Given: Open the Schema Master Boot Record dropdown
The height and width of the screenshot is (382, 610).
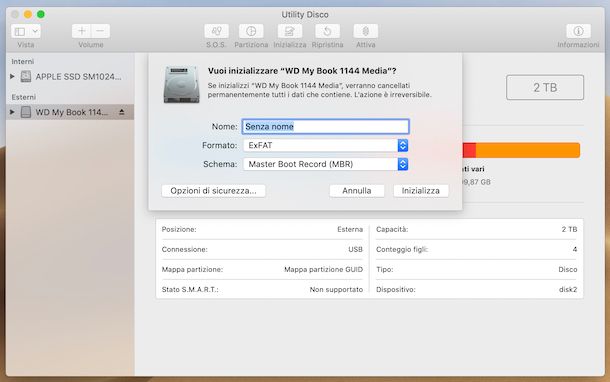Looking at the screenshot, I should click(x=326, y=164).
